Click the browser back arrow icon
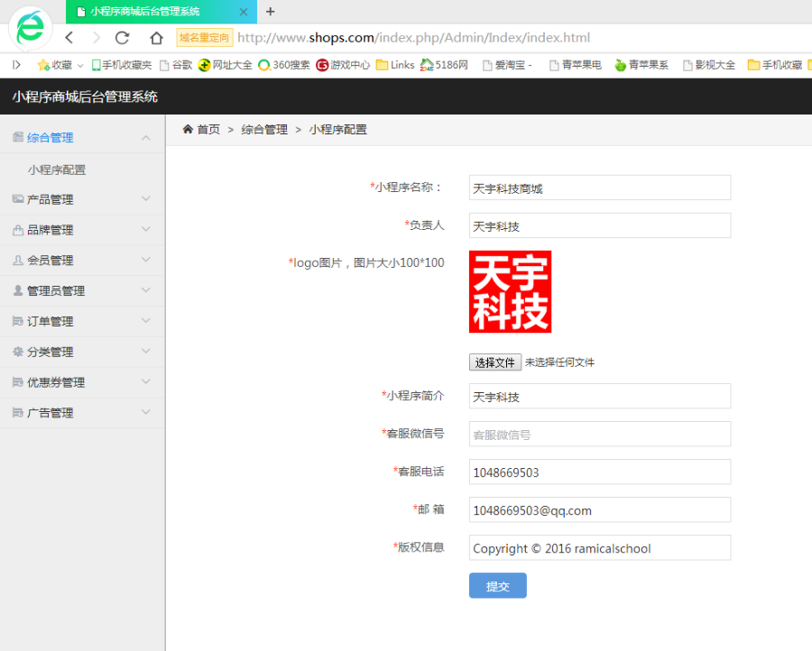 pos(69,38)
